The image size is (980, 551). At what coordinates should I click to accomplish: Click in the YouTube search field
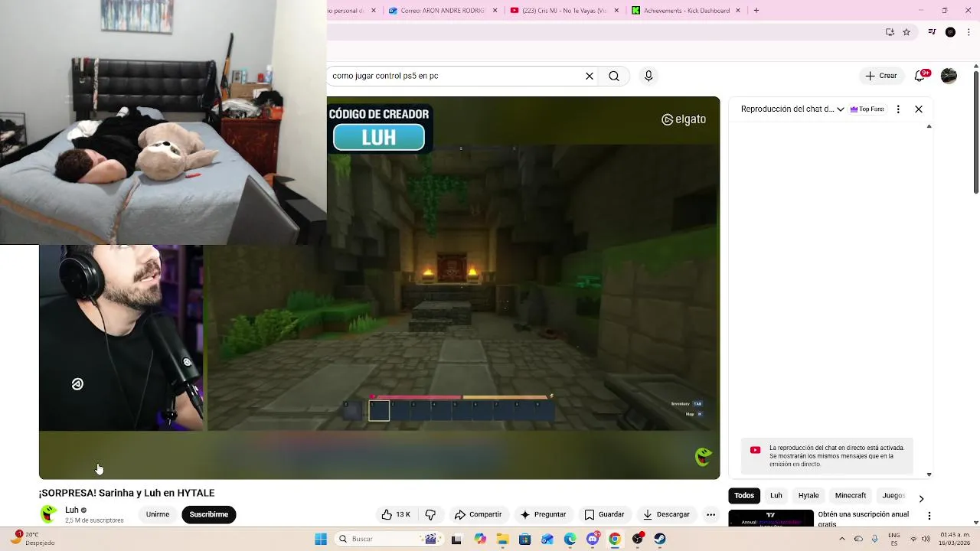[456, 76]
